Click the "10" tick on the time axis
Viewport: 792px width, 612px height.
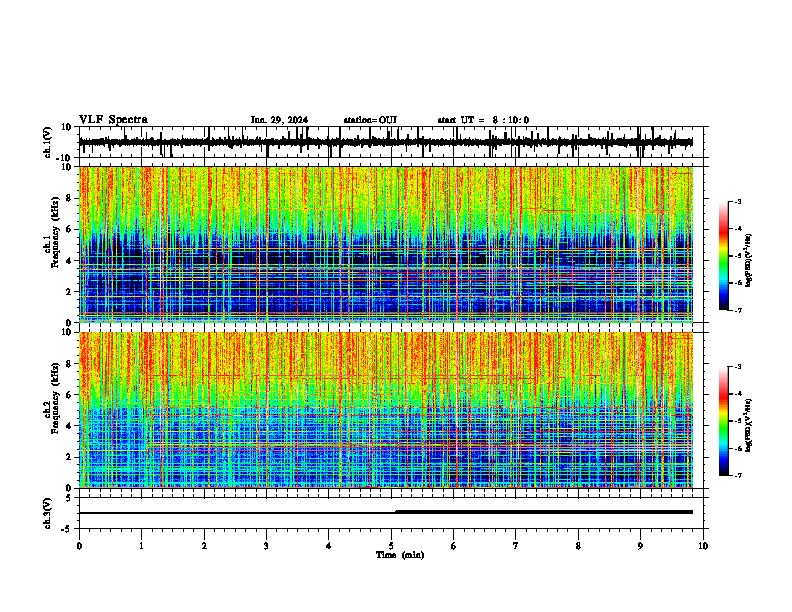[x=703, y=546]
